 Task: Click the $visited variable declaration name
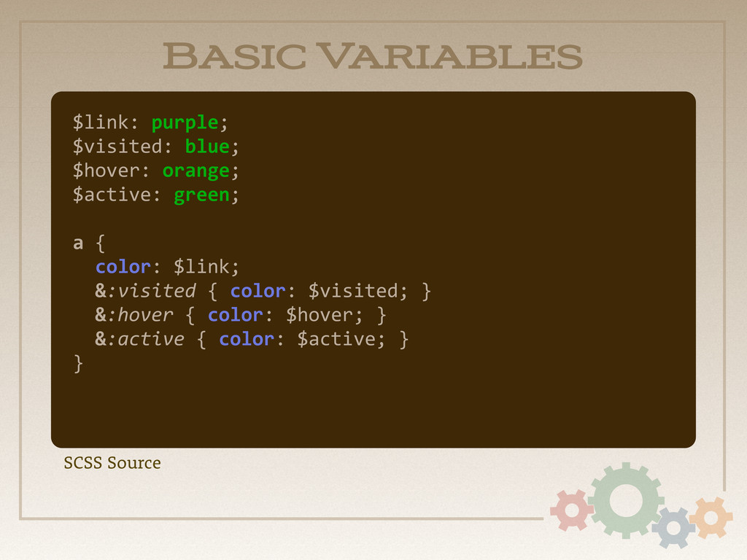coord(117,146)
